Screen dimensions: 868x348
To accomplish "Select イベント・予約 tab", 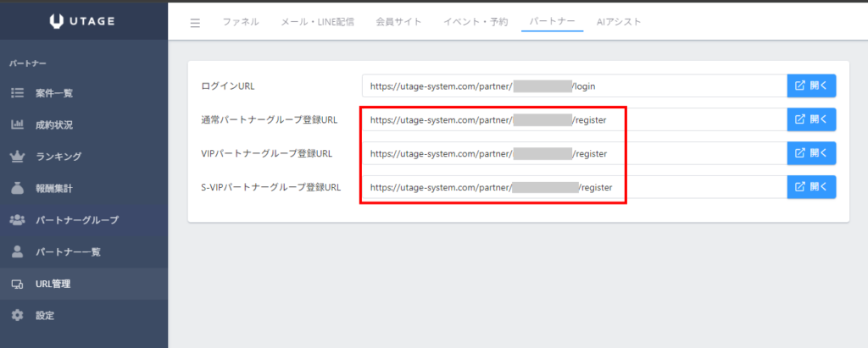I will (476, 22).
